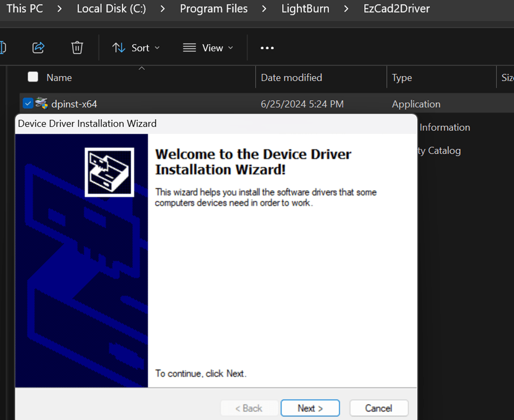The width and height of the screenshot is (514, 420).
Task: Toggle the select-all checkbox beside Name
Action: point(33,77)
